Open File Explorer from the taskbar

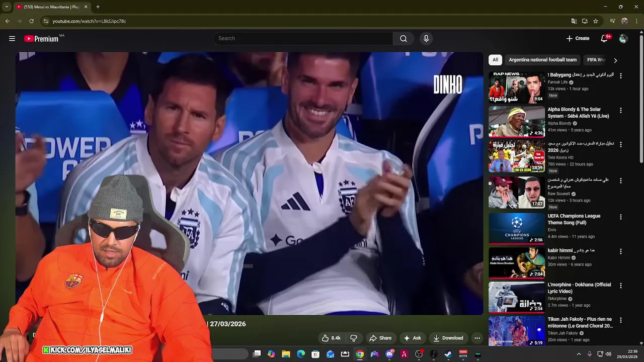click(x=286, y=354)
